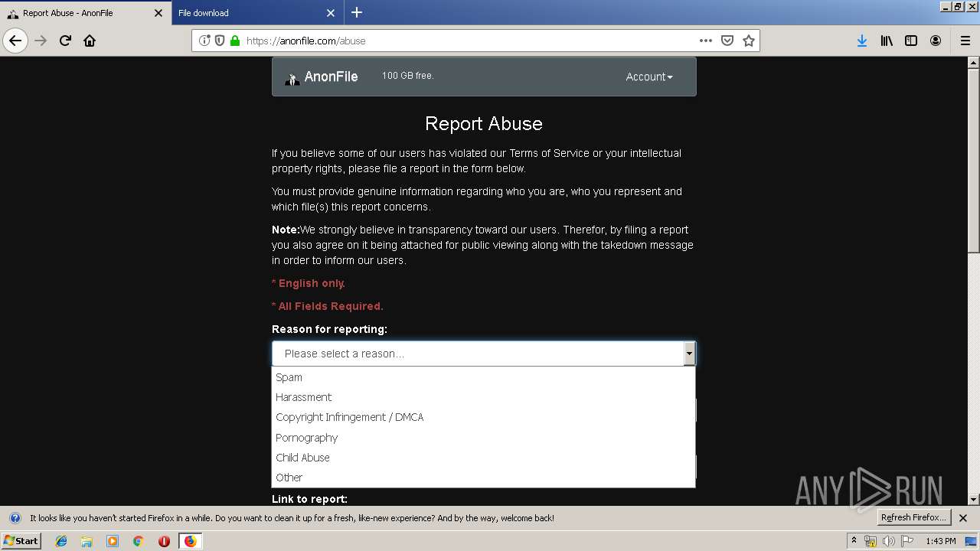Choose Spam as the reason
980x551 pixels.
coord(484,377)
